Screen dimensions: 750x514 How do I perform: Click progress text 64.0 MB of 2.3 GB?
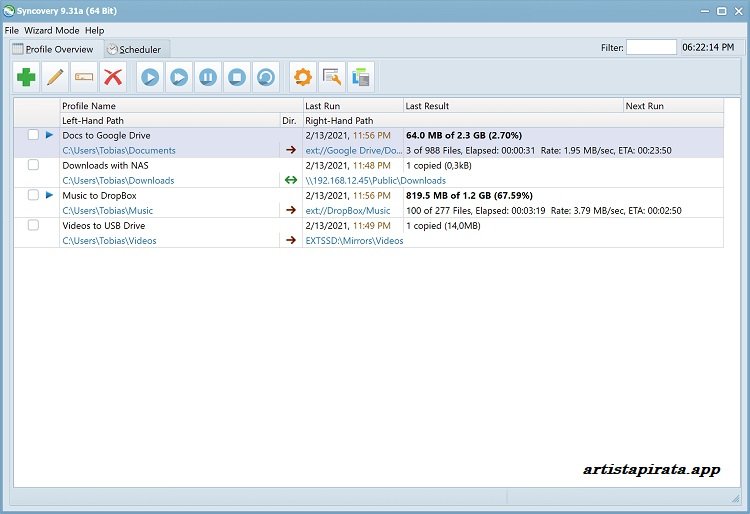coord(463,135)
